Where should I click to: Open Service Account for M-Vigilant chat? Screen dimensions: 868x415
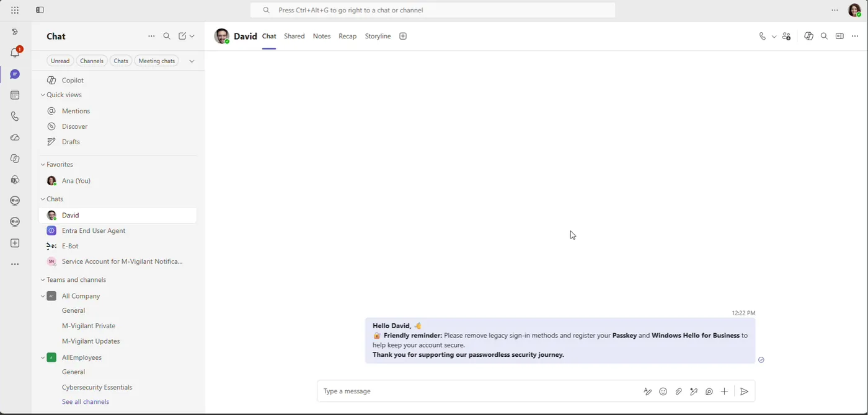[x=118, y=261]
